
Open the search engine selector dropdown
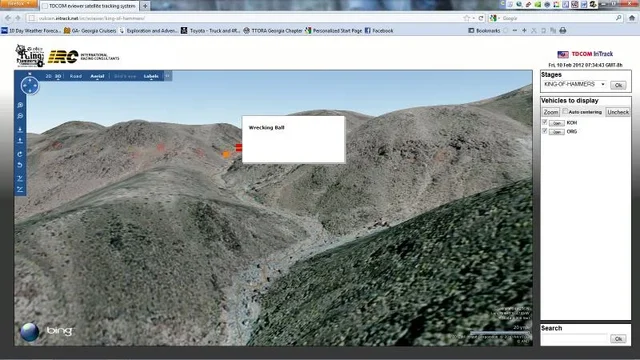(x=494, y=18)
